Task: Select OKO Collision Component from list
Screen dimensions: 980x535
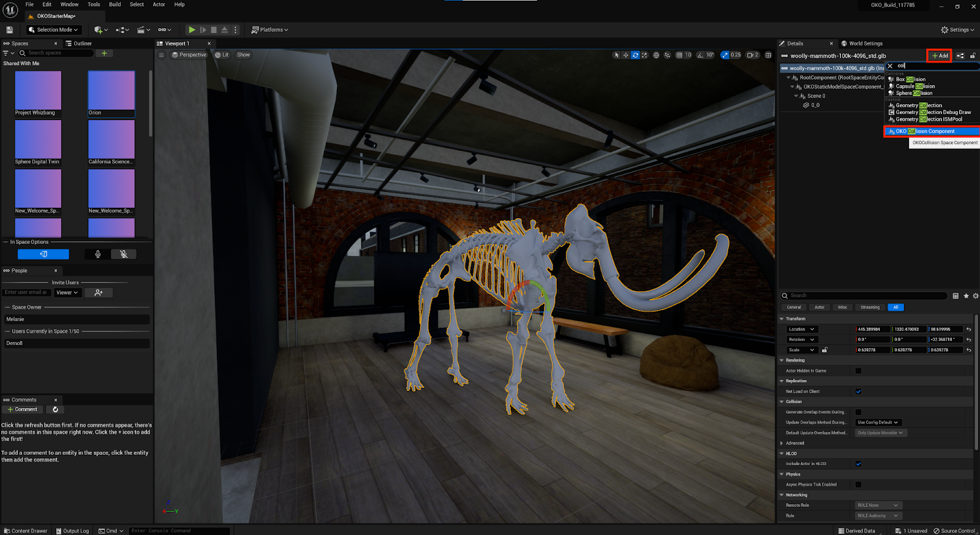Action: coord(925,131)
